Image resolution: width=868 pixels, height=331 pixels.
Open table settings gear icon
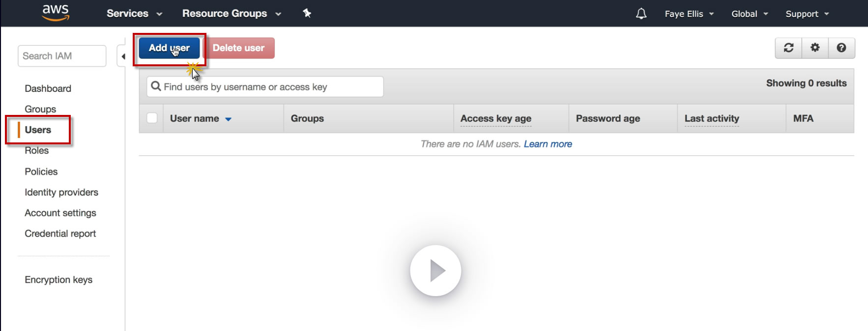[x=815, y=48]
